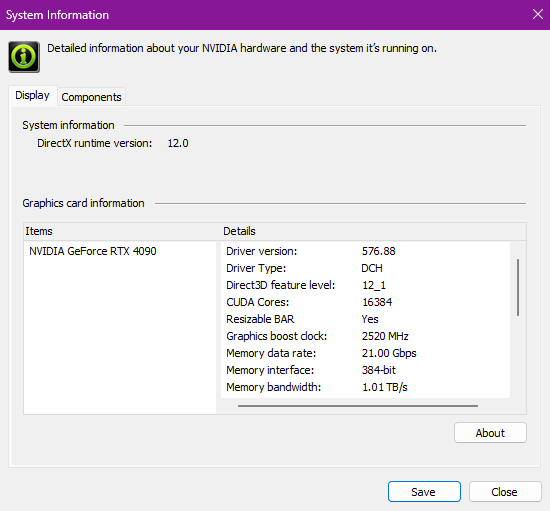Click the Details column header
The width and height of the screenshot is (550, 511).
click(x=373, y=231)
